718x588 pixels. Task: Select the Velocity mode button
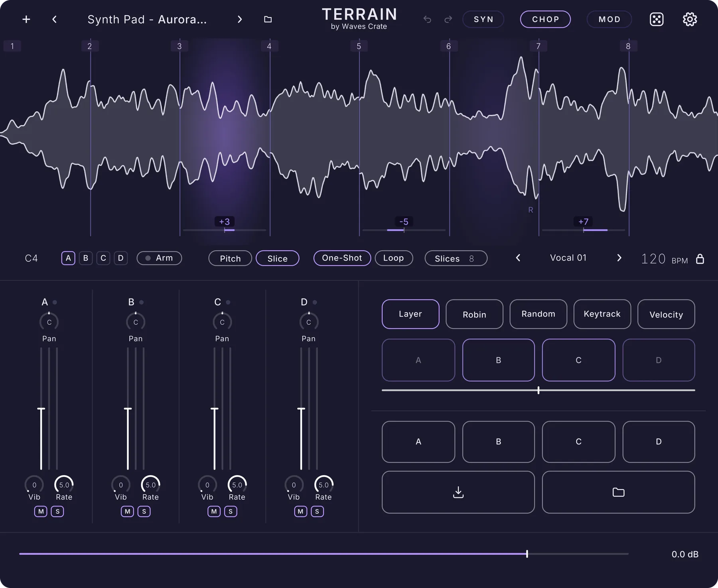click(x=666, y=314)
